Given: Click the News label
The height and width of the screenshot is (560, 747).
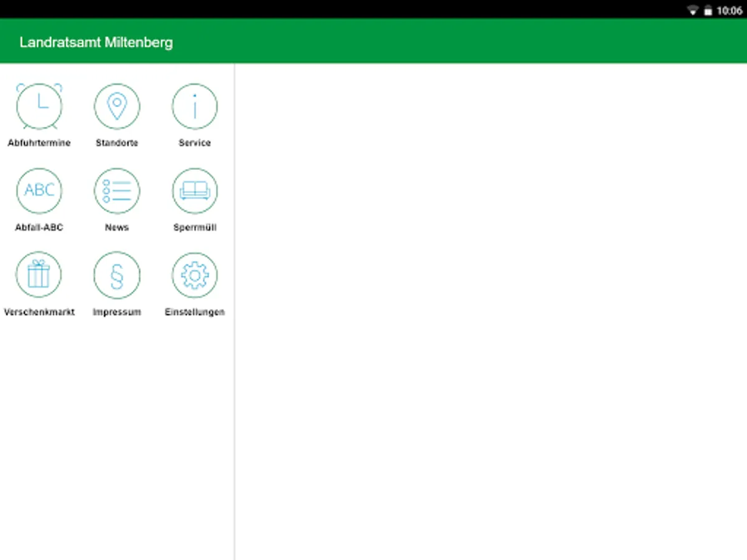Looking at the screenshot, I should (x=117, y=228).
